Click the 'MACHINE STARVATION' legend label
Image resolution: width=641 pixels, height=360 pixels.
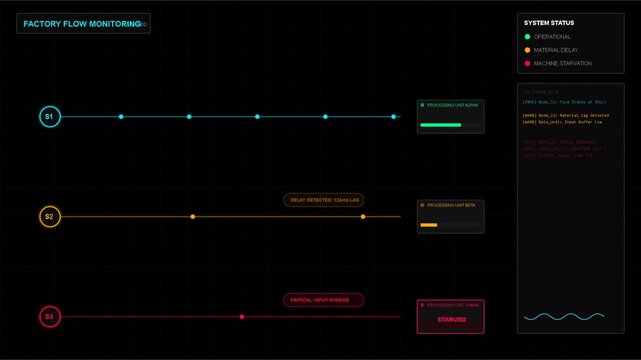tap(563, 63)
